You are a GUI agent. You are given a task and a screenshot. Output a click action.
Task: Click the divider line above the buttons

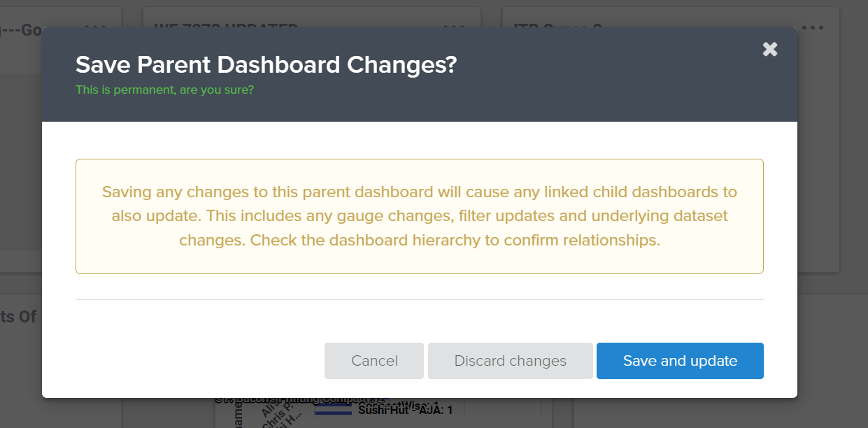click(420, 299)
